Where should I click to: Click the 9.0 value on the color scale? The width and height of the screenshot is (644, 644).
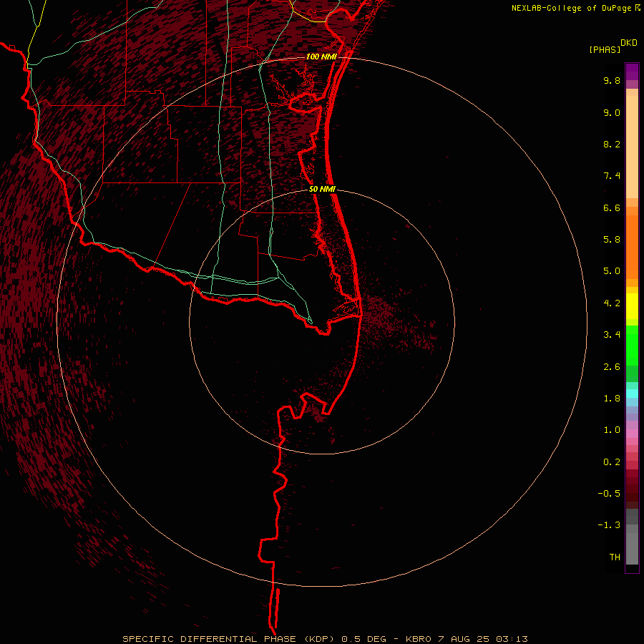pyautogui.click(x=612, y=112)
